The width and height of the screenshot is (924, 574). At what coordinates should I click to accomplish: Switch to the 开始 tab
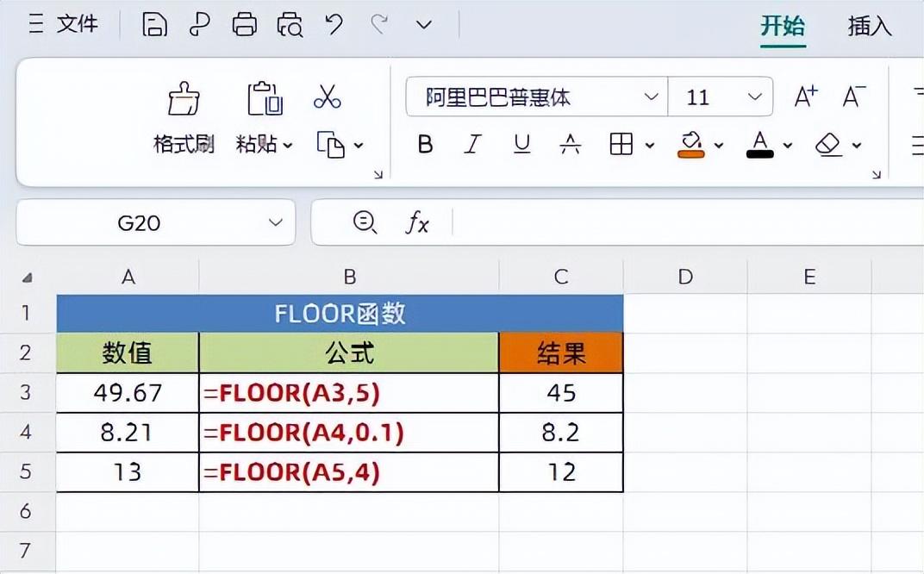[783, 26]
